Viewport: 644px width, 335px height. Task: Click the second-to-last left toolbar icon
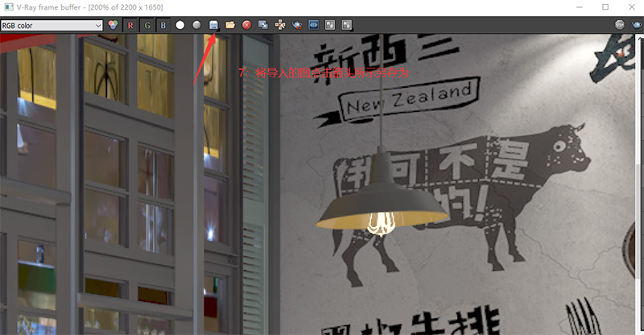click(330, 25)
